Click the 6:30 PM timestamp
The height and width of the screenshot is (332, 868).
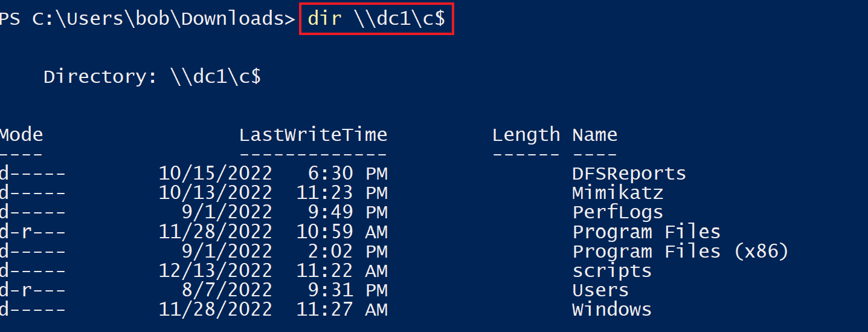coord(347,174)
